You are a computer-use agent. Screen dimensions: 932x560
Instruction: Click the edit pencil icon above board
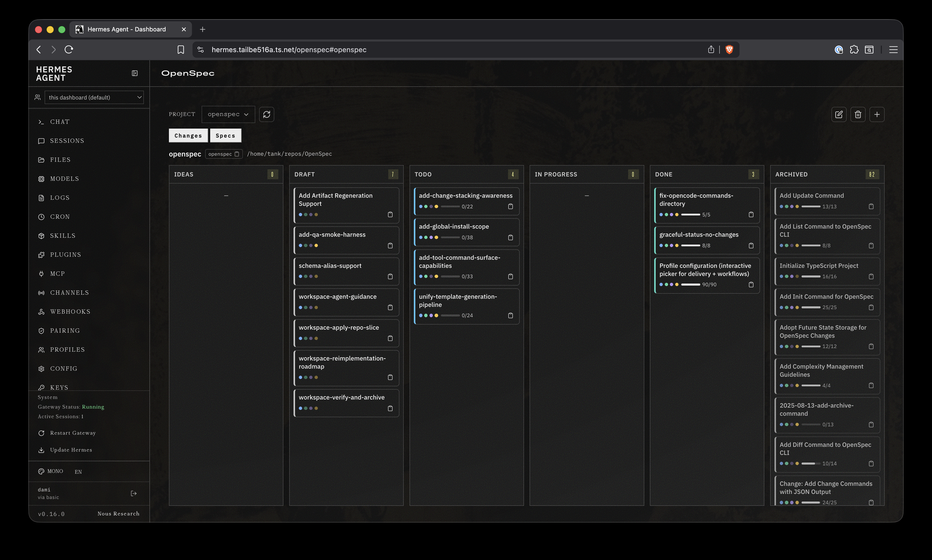pos(839,114)
